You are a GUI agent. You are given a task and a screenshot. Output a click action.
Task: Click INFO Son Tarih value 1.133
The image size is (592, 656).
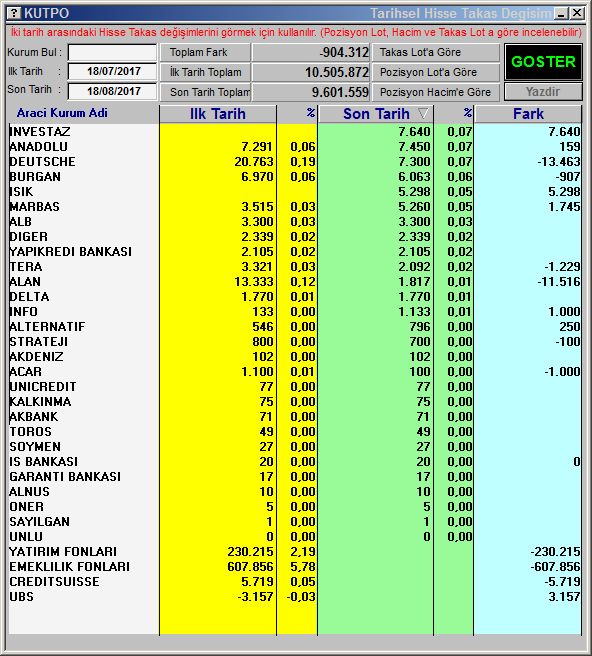414,312
